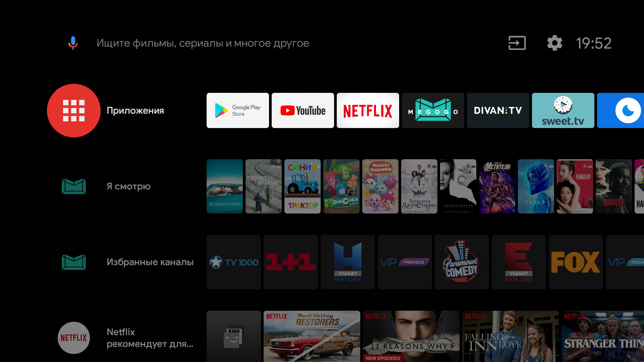Select the 'Я смотрю' row label
644x362 pixels.
128,186
